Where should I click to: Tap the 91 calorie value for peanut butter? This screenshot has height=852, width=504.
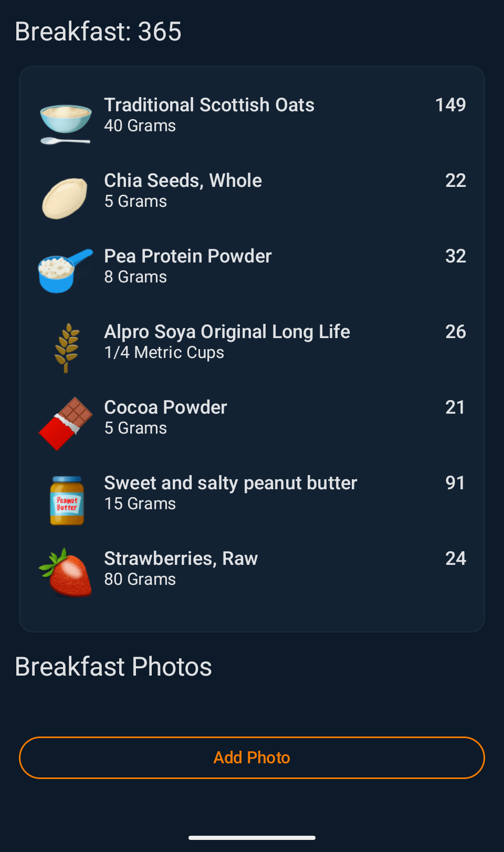(x=455, y=483)
